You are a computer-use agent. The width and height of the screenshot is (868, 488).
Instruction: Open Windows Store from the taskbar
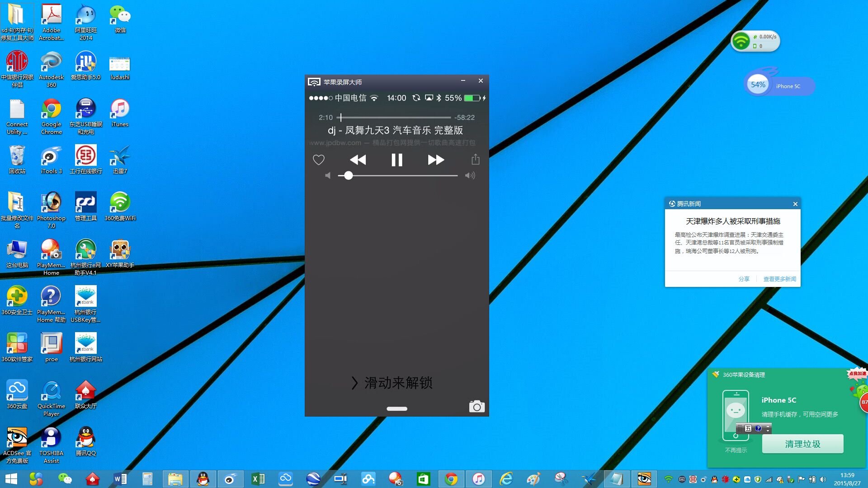[424, 479]
